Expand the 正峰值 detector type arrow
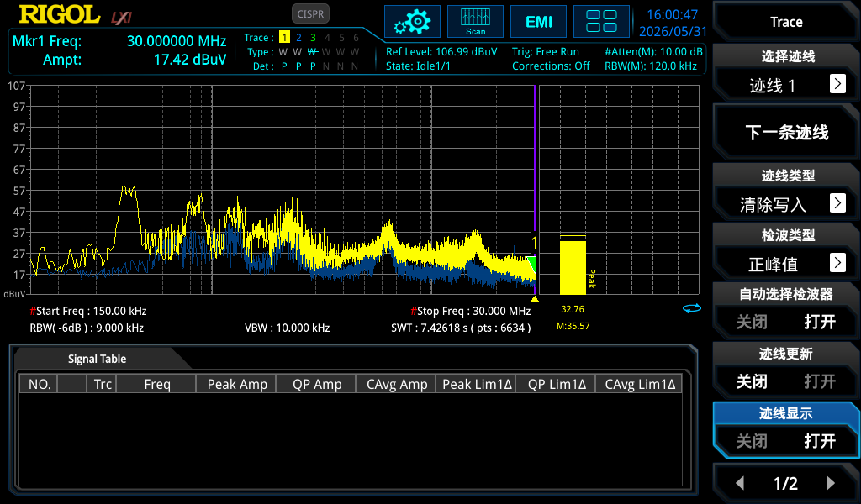The width and height of the screenshot is (861, 504). [837, 263]
